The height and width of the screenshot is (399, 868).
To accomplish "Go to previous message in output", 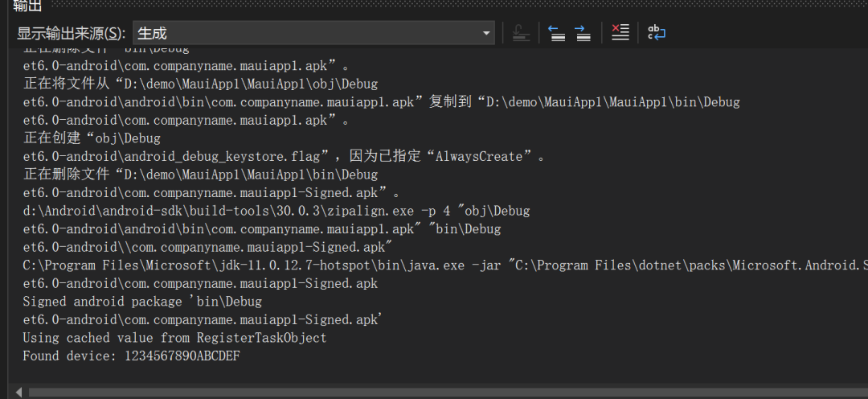I will [556, 33].
